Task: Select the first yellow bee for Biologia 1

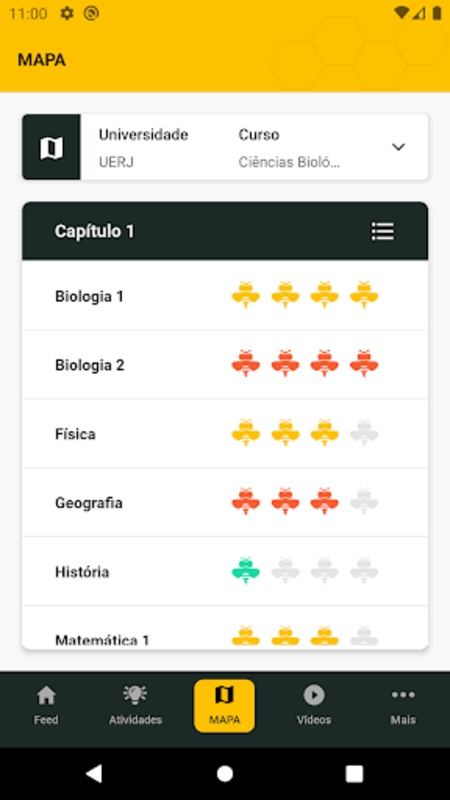Action: (246, 295)
